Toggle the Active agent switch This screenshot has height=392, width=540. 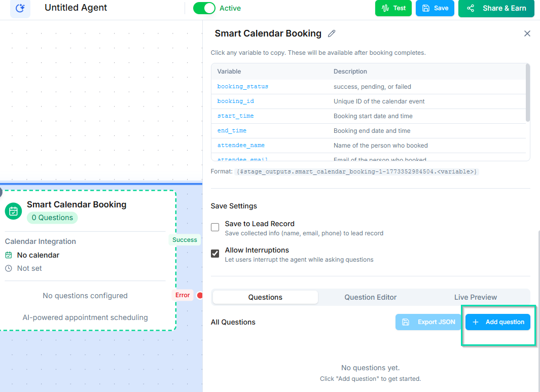pyautogui.click(x=204, y=8)
